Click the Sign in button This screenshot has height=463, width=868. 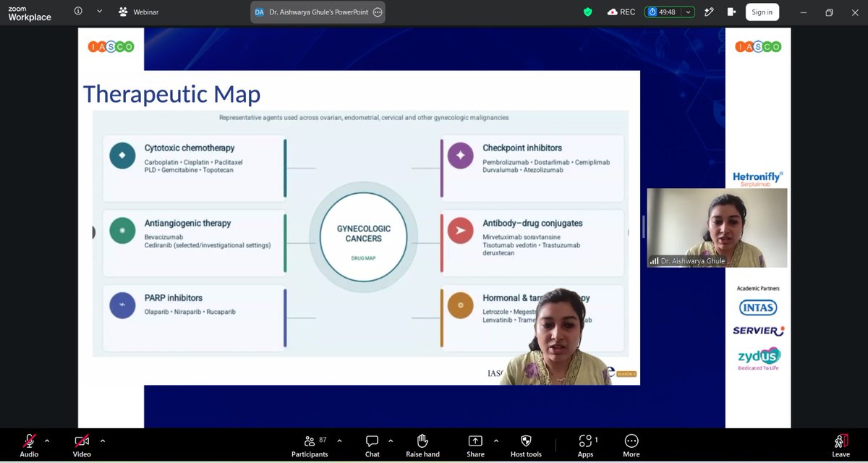click(762, 12)
